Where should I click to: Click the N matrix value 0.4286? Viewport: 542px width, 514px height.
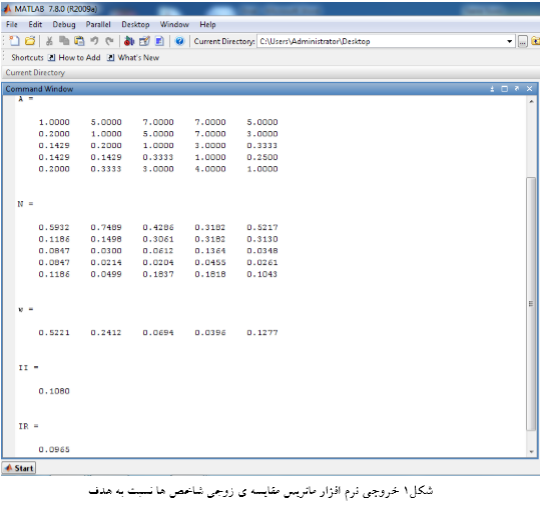[158, 227]
